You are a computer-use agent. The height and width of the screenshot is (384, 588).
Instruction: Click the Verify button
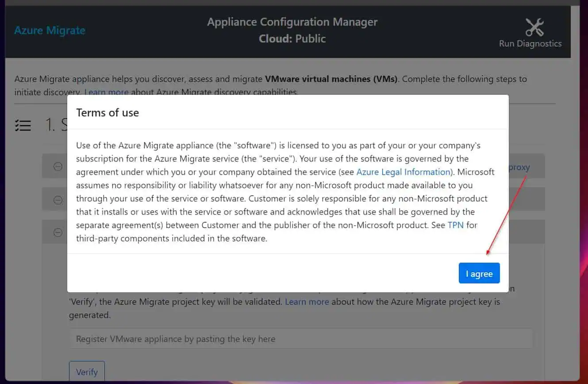tap(87, 372)
